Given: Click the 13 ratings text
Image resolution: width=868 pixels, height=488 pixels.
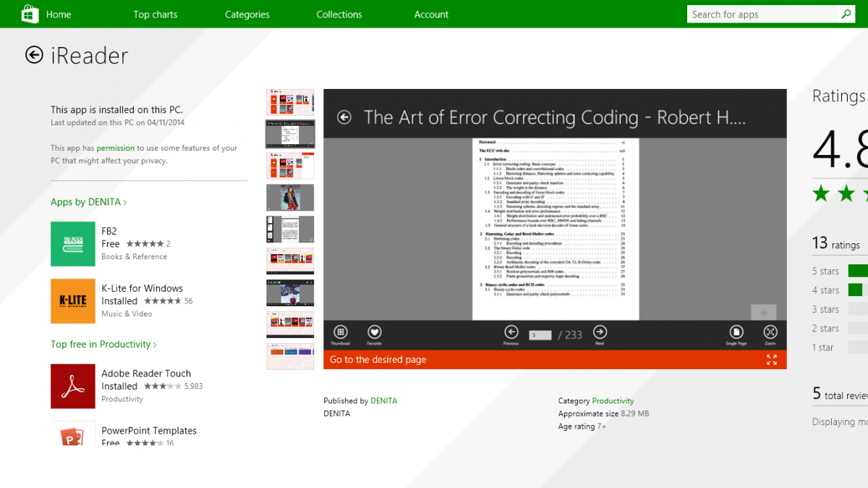Looking at the screenshot, I should (x=836, y=243).
